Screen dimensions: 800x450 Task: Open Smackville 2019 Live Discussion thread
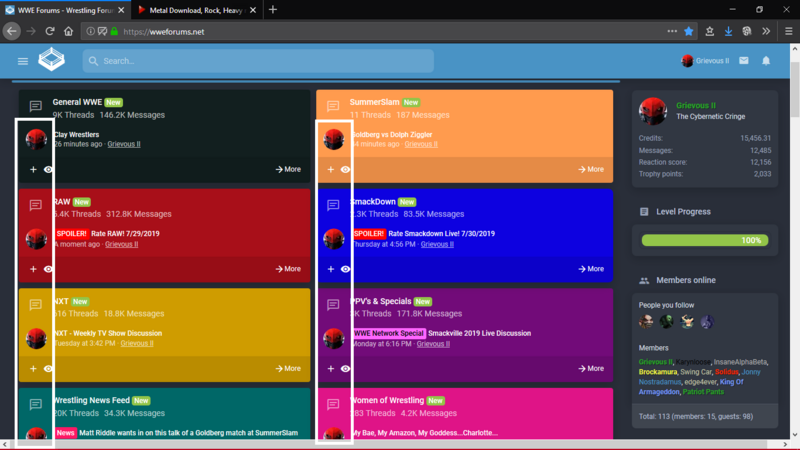tap(480, 333)
